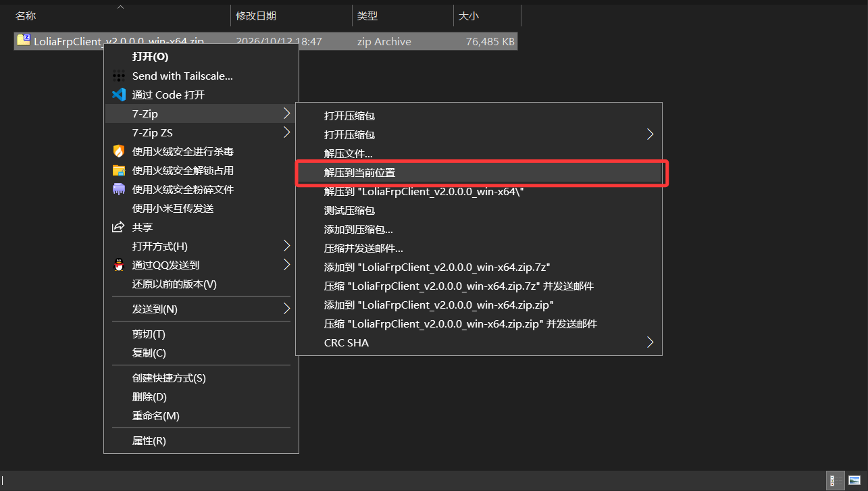868x491 pixels.
Task: Switch to large thumbnails view icon in status bar
Action: pos(854,480)
